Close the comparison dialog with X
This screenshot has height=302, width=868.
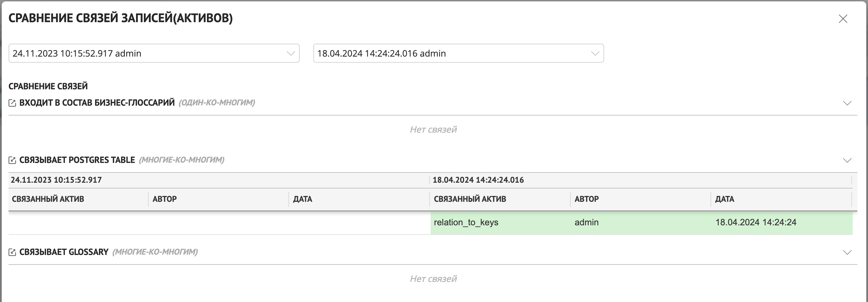pyautogui.click(x=843, y=19)
